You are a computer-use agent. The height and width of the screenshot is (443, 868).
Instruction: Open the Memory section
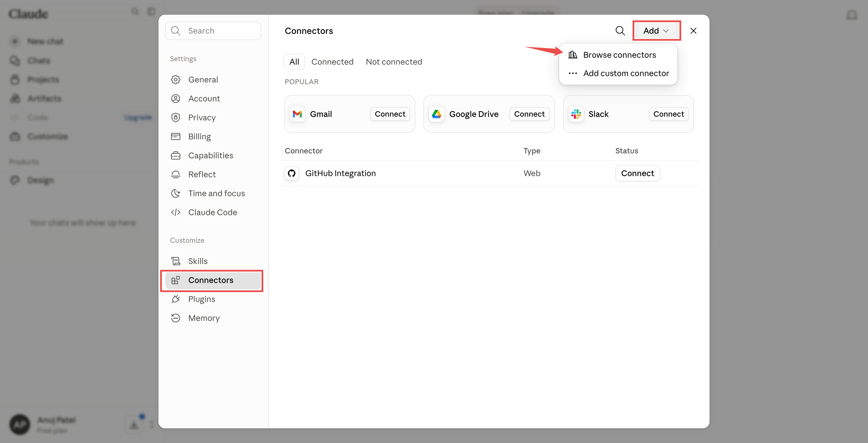[x=213, y=318]
